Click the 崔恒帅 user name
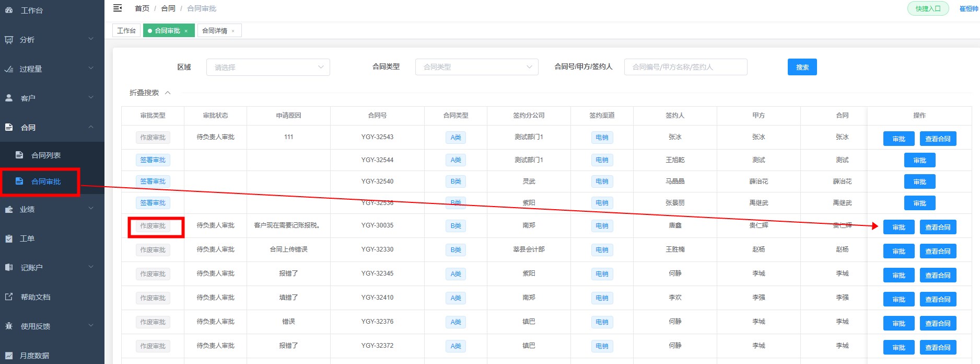 (x=969, y=8)
